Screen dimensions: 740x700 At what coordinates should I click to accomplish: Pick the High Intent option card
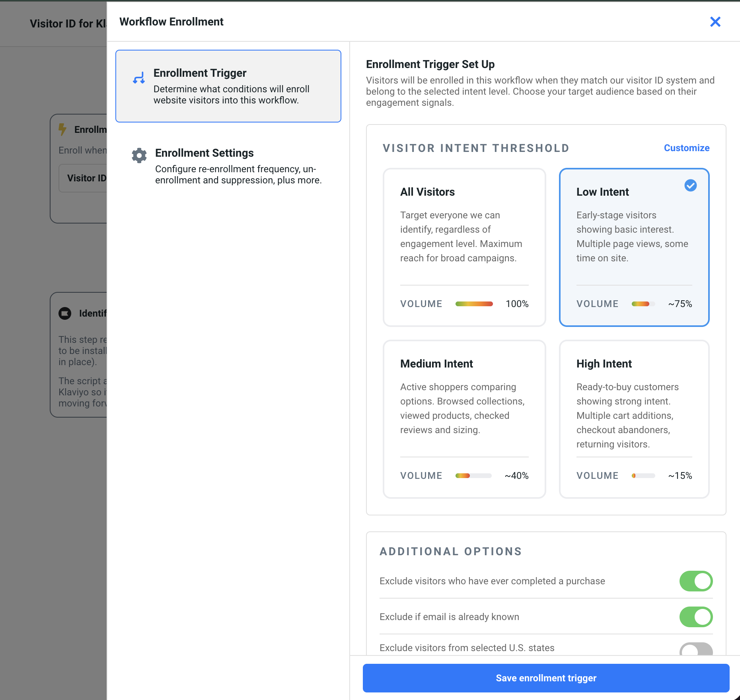[634, 418]
